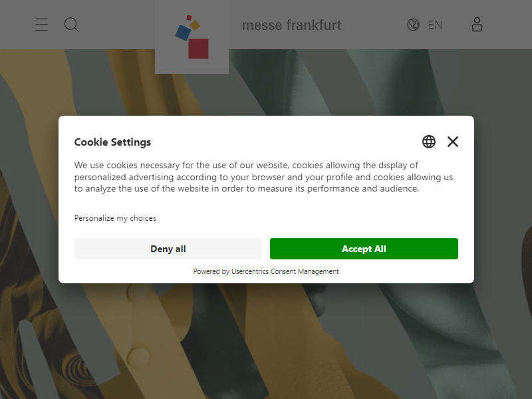The image size is (532, 399).
Task: Click the large red square in logo
Action: click(x=198, y=49)
